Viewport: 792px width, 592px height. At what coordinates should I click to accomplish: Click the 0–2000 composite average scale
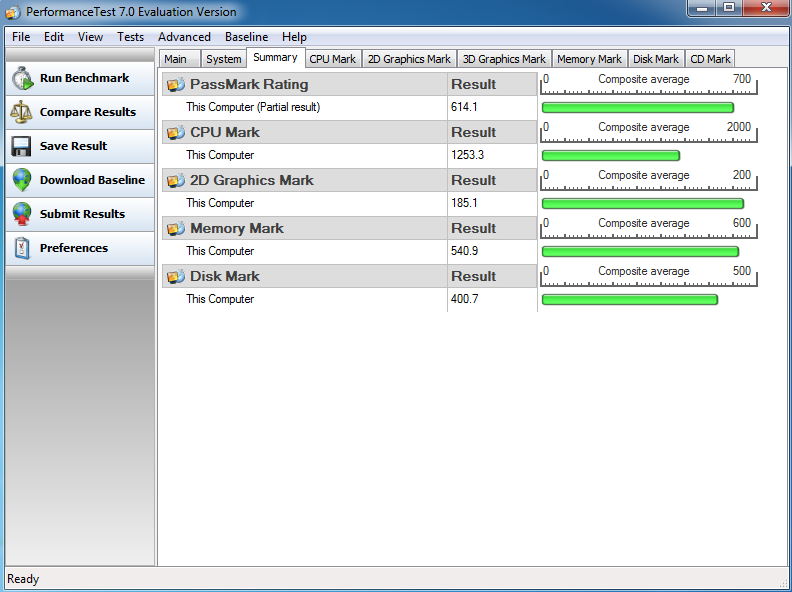649,132
